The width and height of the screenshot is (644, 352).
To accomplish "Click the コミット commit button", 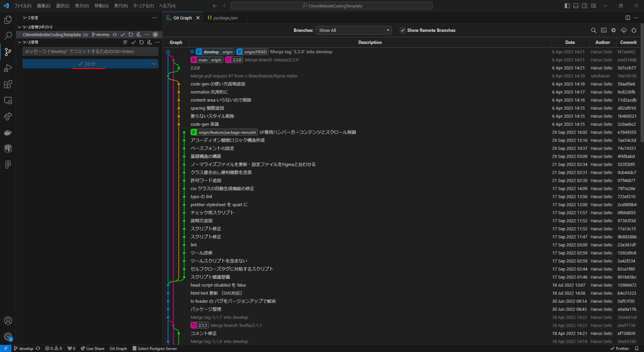I will [x=86, y=64].
